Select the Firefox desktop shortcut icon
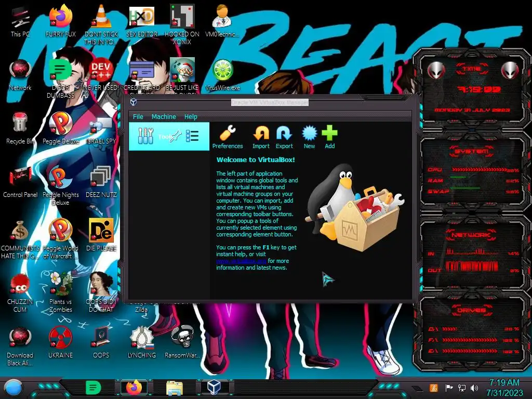532x399 pixels. click(60, 21)
